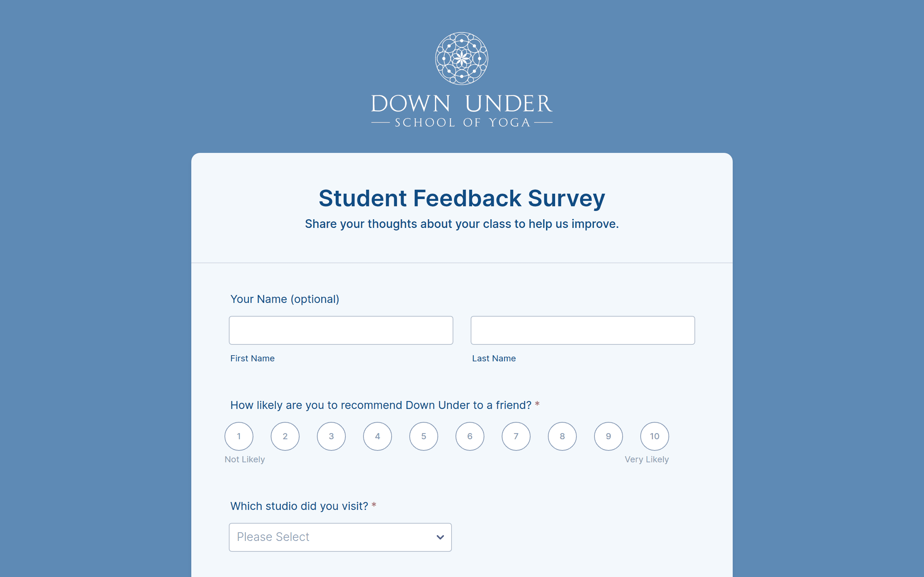Select rating 6 for recommending Down Under
This screenshot has width=924, height=577.
470,436
